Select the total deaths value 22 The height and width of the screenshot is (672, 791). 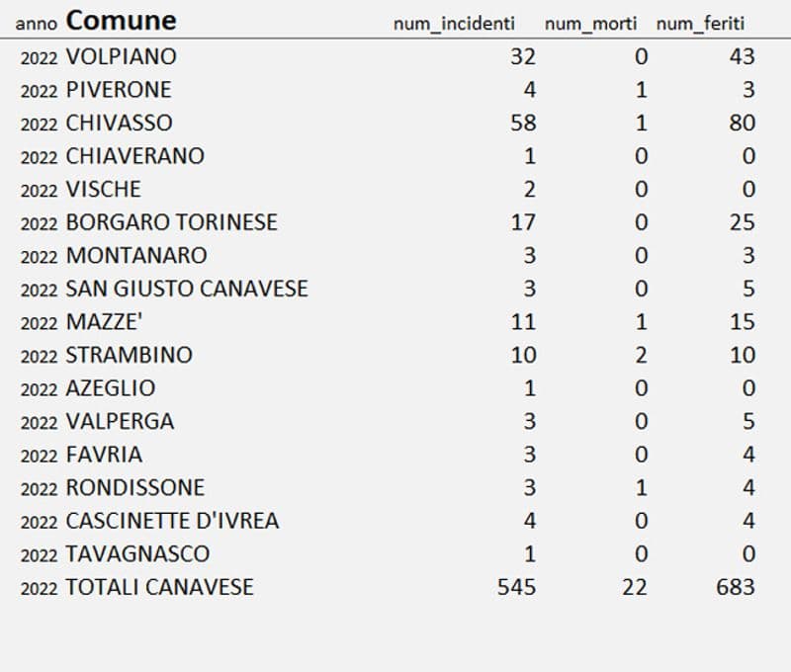[635, 587]
